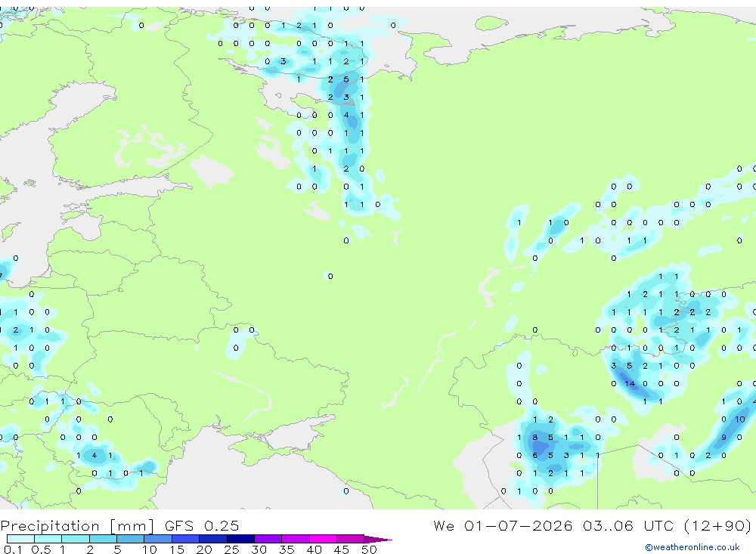Pick the 15–20 mm legend color box
Screen dimensions: 756x554
(186, 539)
